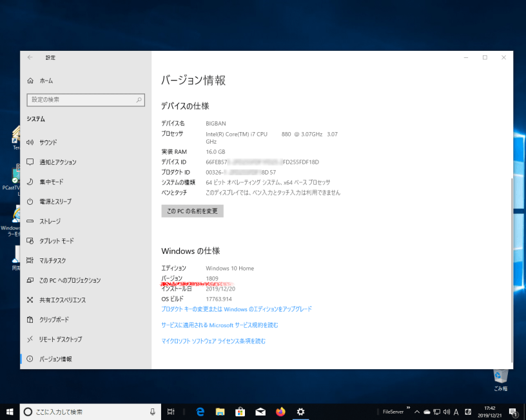Open 共有エクスペリエンス settings
The width and height of the screenshot is (526, 420).
86,300
